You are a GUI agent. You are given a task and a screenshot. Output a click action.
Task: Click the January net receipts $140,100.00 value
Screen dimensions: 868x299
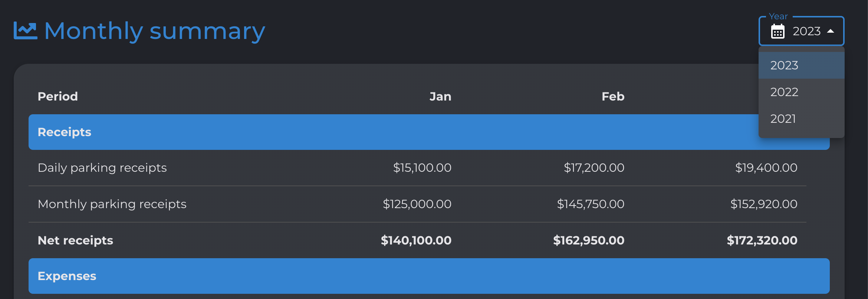tap(416, 240)
